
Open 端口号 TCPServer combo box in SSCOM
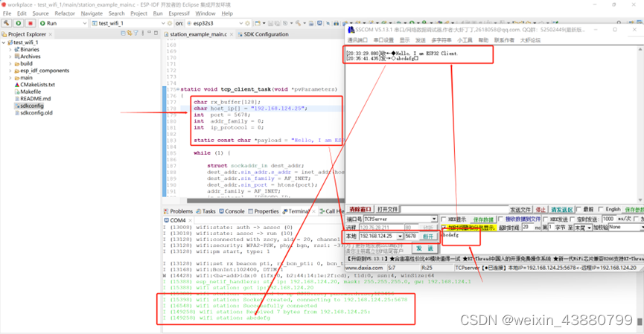434,219
